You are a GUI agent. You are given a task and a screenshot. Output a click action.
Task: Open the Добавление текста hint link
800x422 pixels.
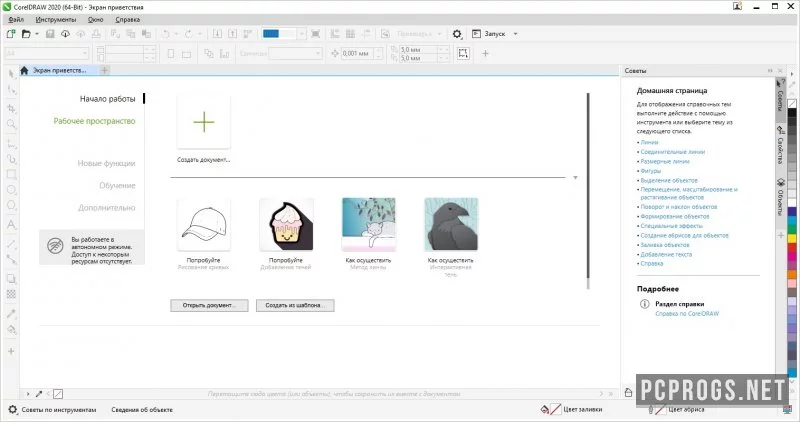click(x=666, y=254)
